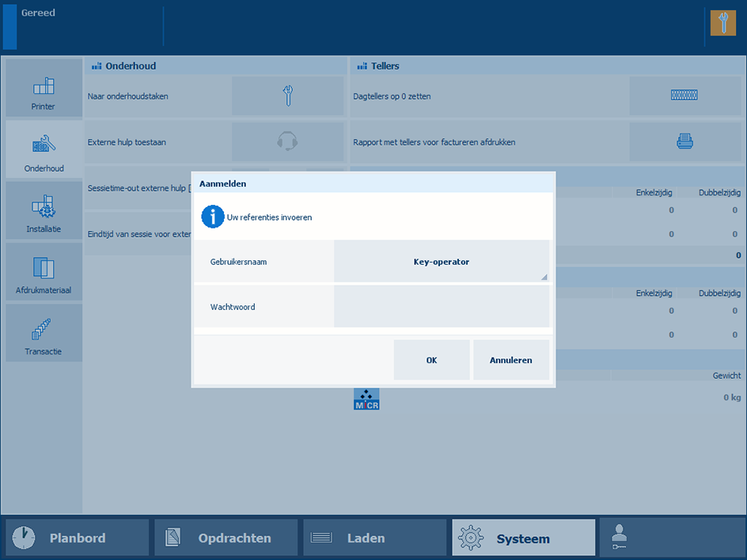Select the Systeem tab

(523, 538)
